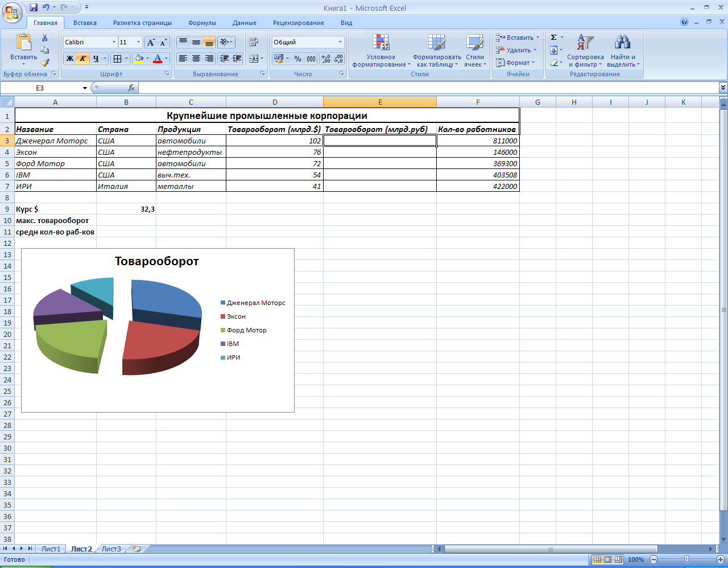Click the accounting number format icon

pyautogui.click(x=278, y=59)
